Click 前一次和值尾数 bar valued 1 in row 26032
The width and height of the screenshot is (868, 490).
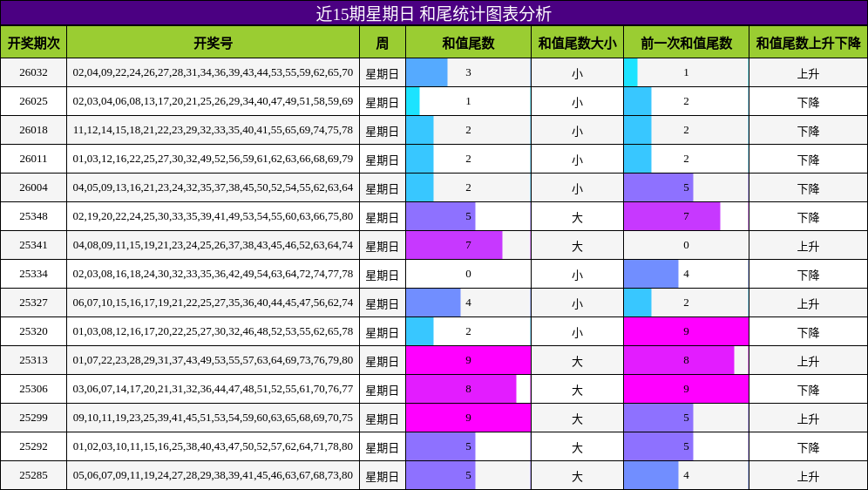631,72
